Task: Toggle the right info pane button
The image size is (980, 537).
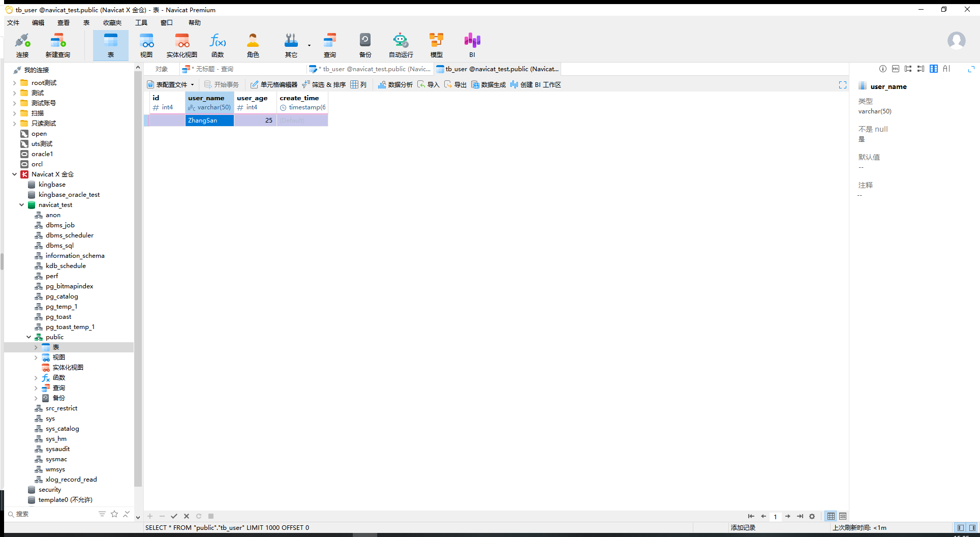Action: tap(972, 528)
